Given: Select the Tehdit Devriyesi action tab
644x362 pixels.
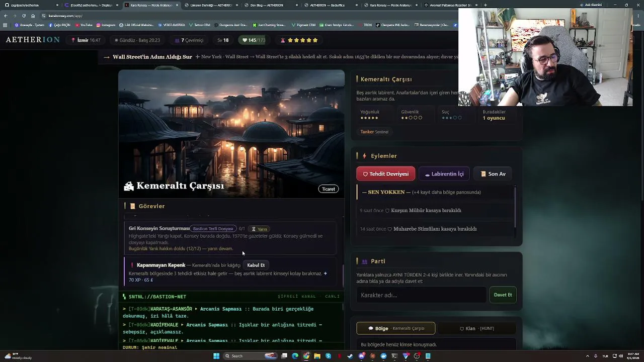Looking at the screenshot, I should (386, 174).
